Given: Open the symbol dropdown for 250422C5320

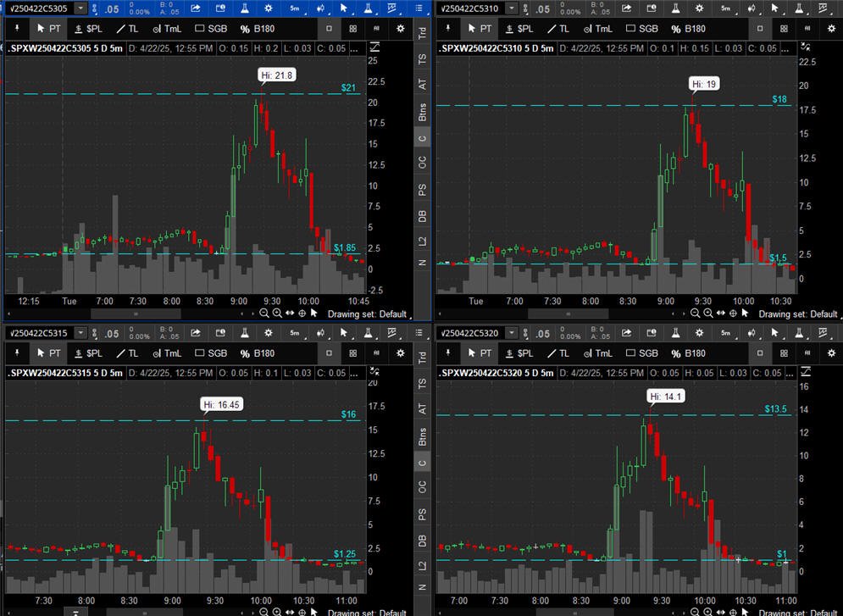Looking at the screenshot, I should coord(513,333).
